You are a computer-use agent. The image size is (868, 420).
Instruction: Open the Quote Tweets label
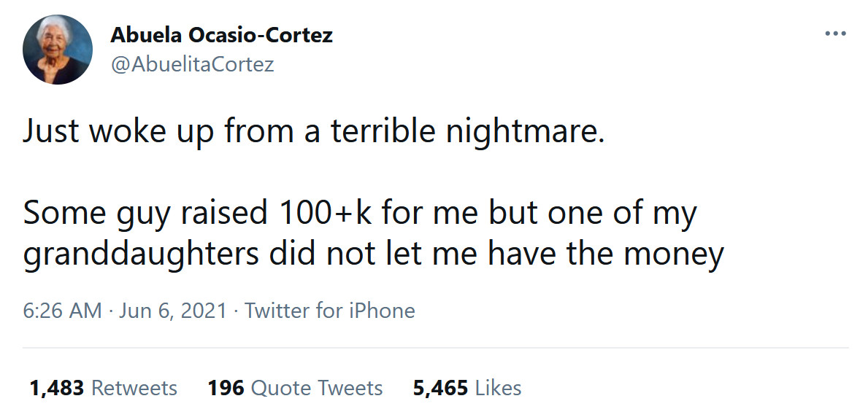coord(316,388)
